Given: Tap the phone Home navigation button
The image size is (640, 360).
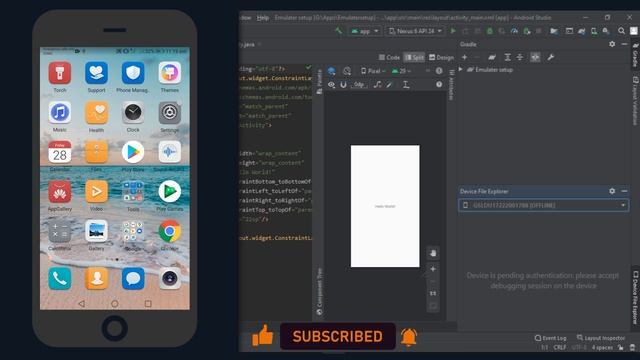Looking at the screenshot, I should pos(115,304).
